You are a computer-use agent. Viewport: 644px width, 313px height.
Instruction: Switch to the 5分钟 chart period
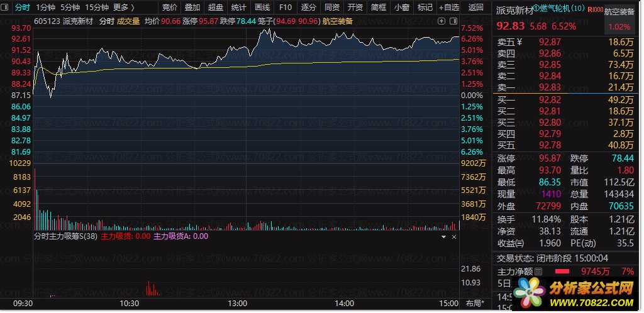tap(70, 8)
